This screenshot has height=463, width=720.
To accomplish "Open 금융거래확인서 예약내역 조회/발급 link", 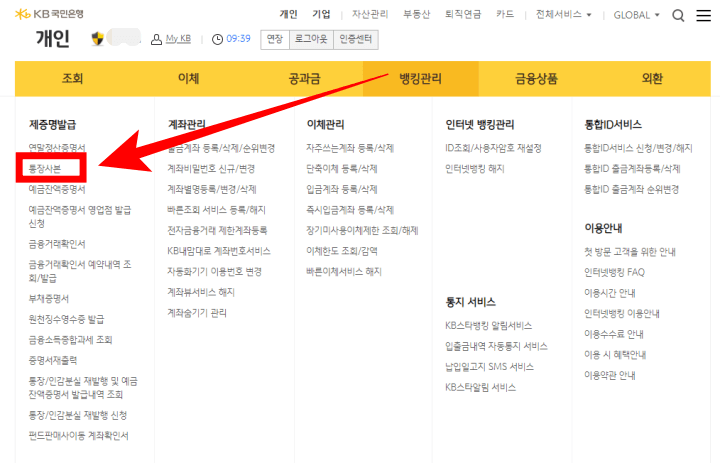I will [80, 271].
